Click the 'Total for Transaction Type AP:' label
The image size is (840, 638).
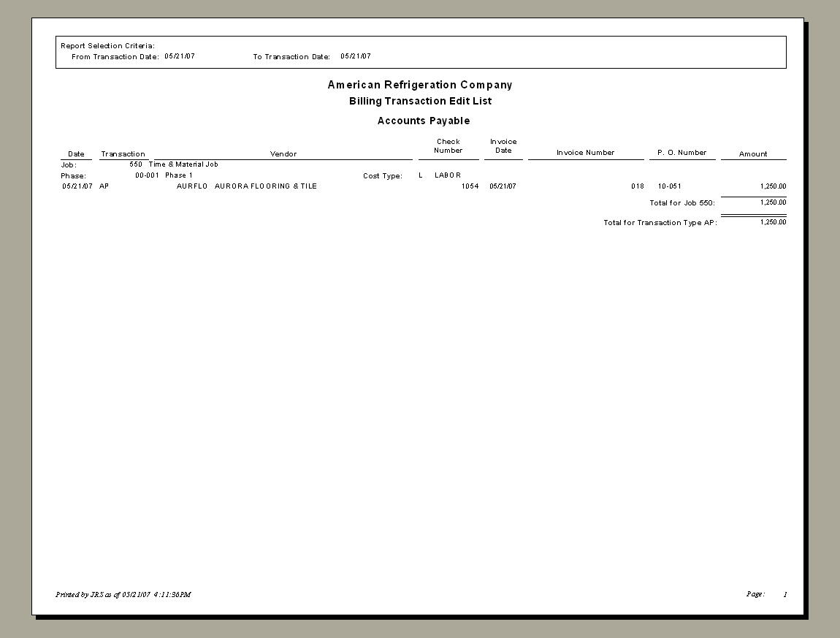660,222
